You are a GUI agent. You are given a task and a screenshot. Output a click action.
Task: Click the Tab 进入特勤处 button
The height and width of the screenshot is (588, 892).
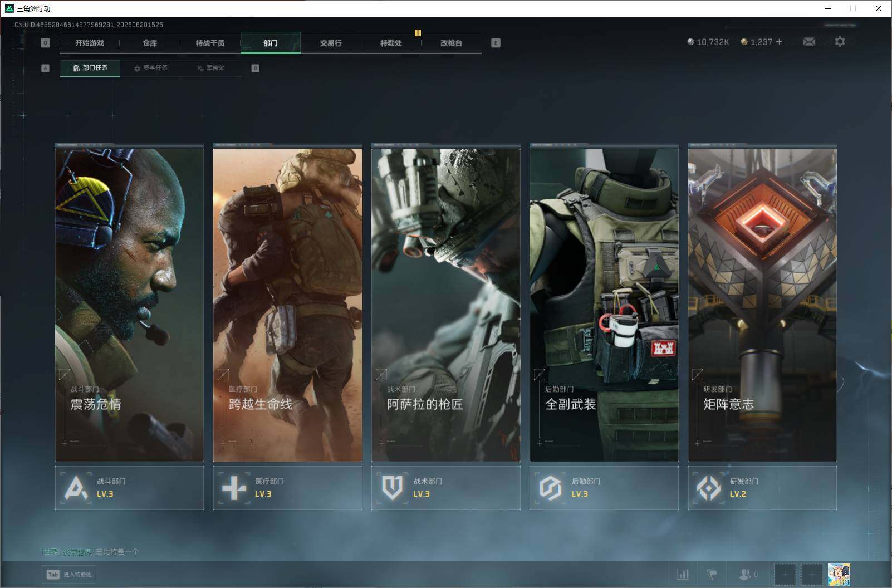tap(69, 575)
